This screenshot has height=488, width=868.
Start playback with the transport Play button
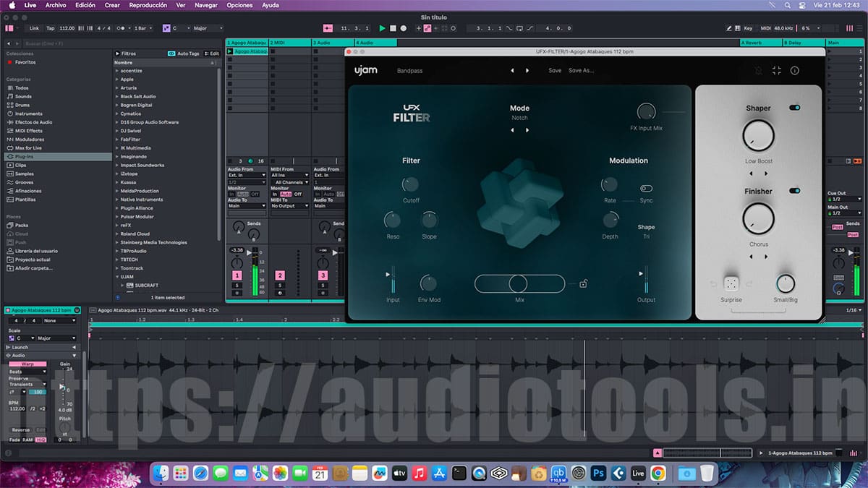[382, 28]
